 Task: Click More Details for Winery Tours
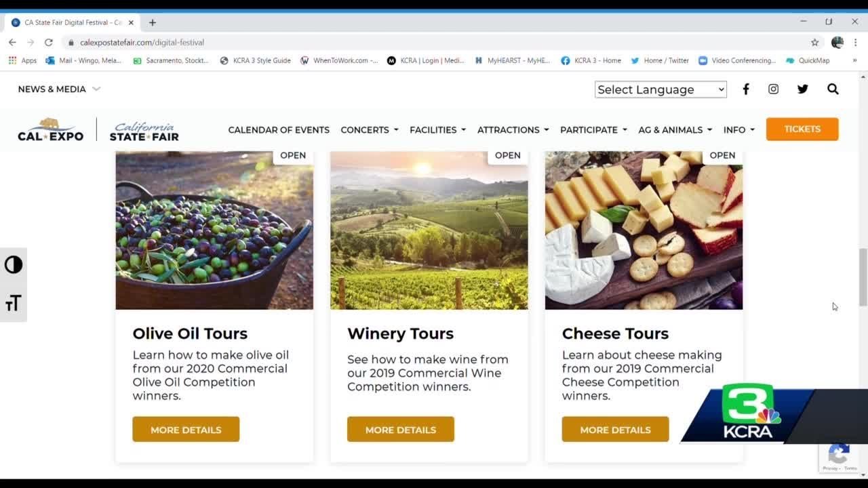coord(401,430)
